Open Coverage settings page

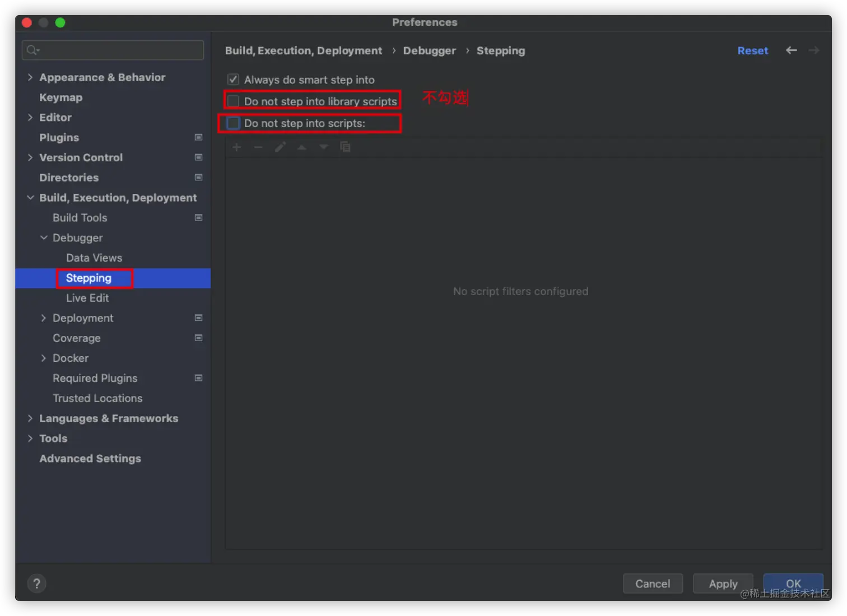[77, 338]
